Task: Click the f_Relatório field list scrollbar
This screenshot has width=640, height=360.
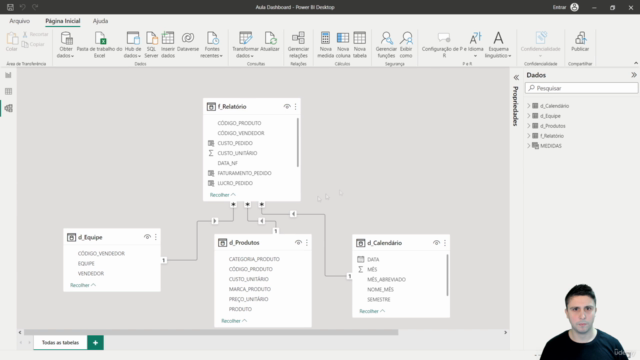Action: [298, 142]
